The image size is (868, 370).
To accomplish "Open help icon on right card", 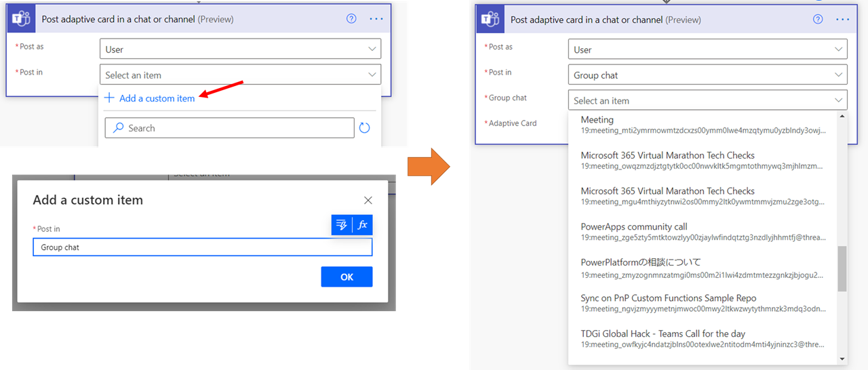I will pyautogui.click(x=818, y=19).
